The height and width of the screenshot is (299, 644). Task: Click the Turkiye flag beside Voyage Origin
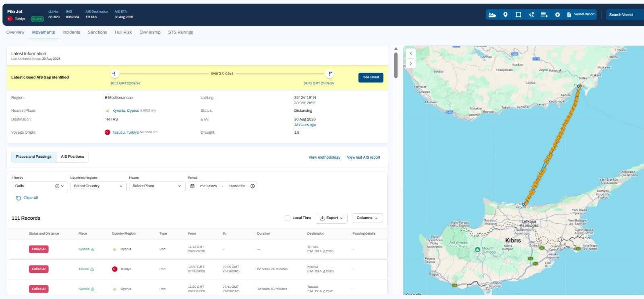(108, 132)
